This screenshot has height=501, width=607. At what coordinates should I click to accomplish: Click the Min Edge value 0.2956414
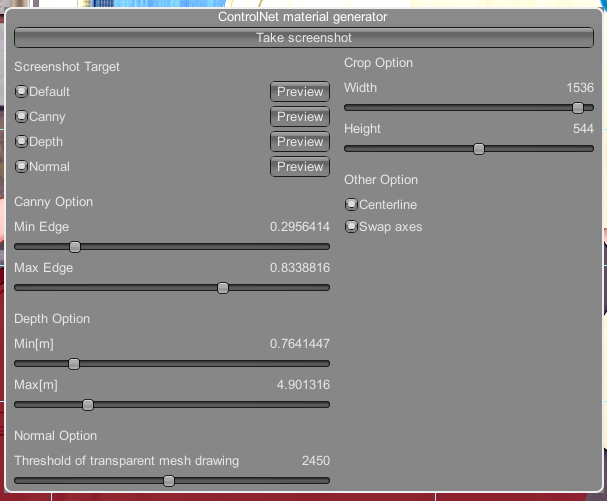coord(300,226)
